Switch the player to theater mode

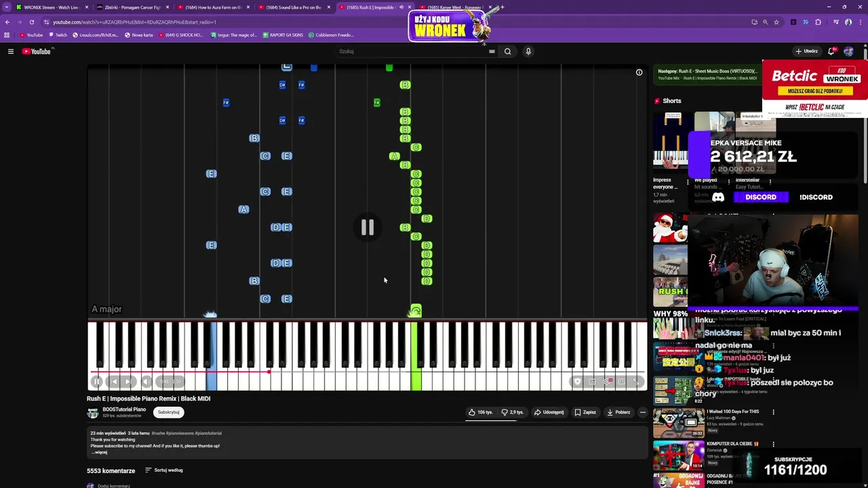point(621,382)
